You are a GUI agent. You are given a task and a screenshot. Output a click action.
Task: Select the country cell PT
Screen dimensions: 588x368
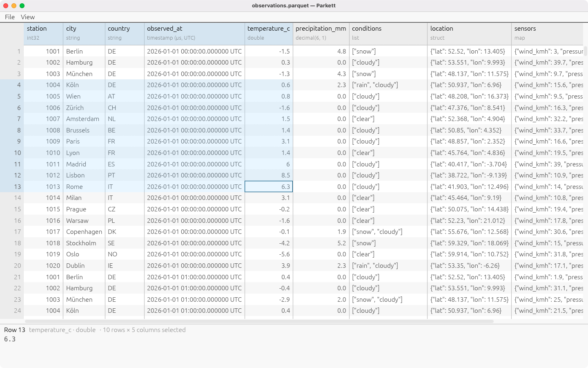point(125,175)
